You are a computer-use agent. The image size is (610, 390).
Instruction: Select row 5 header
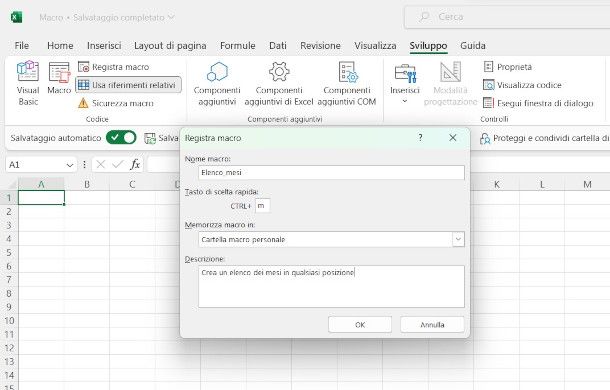coord(9,252)
